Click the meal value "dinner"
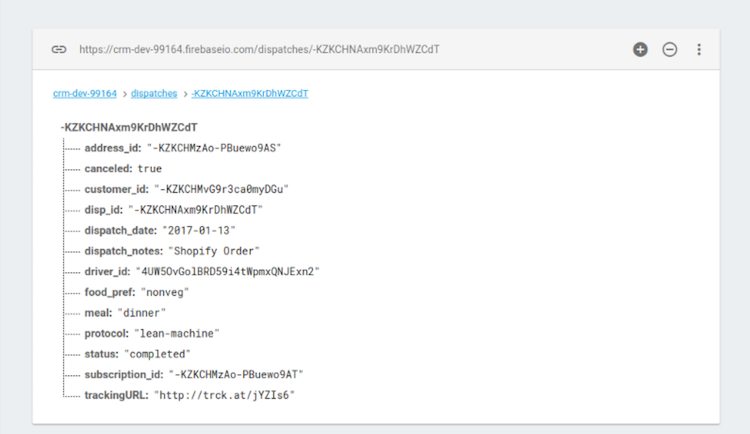Viewport: 750px width, 434px height. 142,313
